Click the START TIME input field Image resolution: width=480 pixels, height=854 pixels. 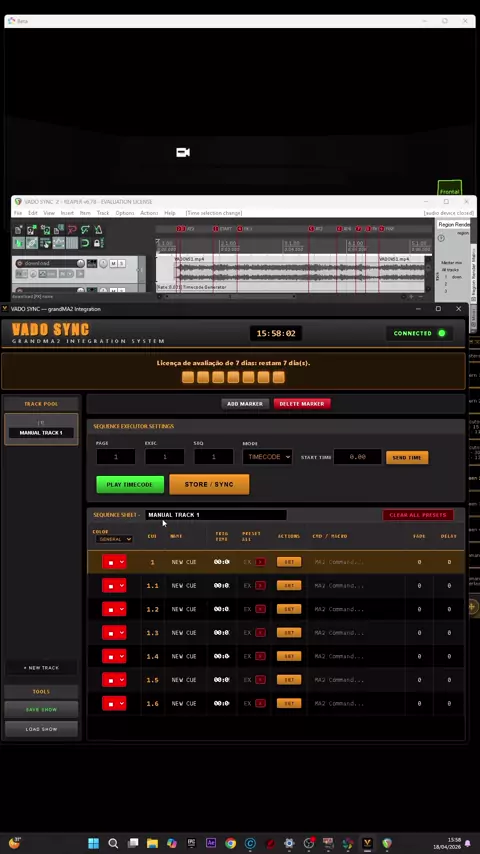(357, 457)
